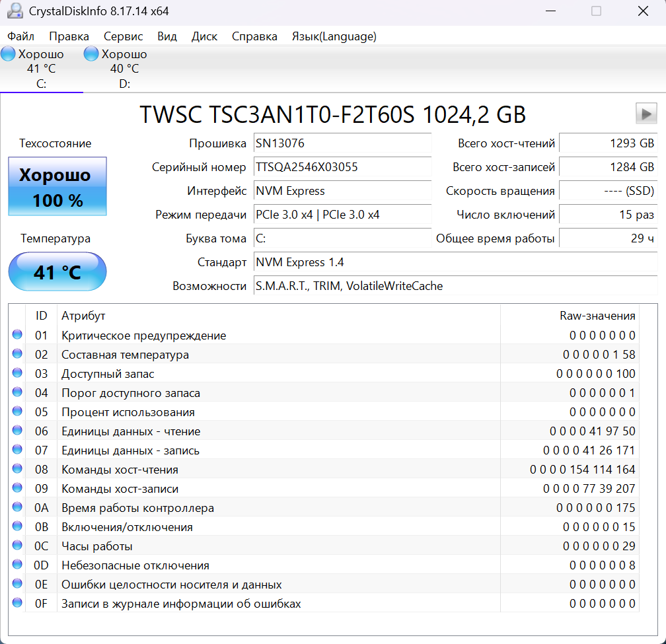
Task: Click the Серийный номер field
Action: 342,167
